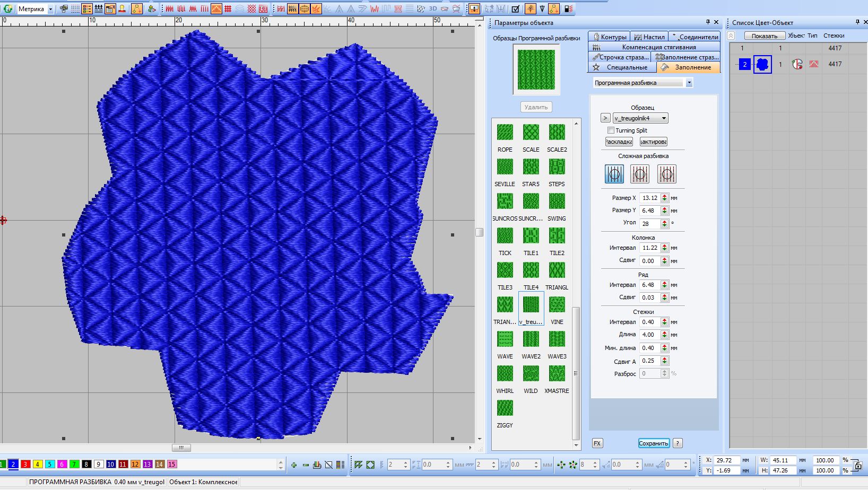Click the third complex split mode icon
Screen dimensions: 868x490
pyautogui.click(x=666, y=174)
